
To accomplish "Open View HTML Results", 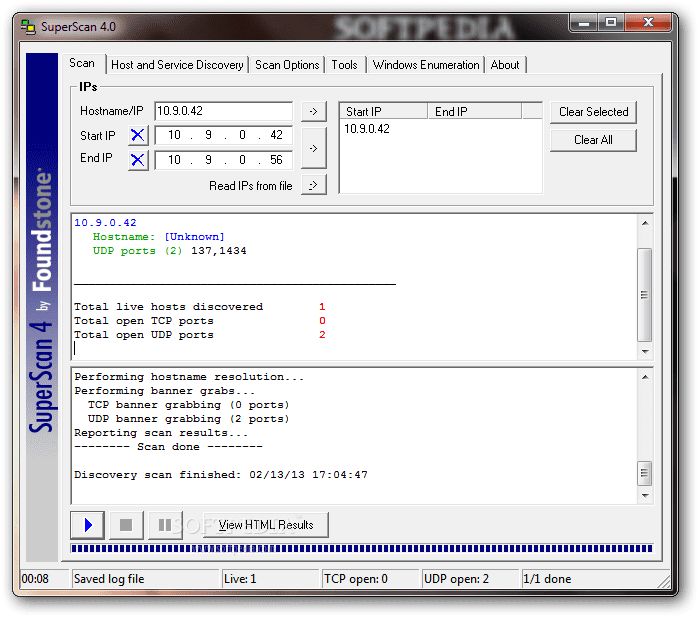I will [265, 524].
